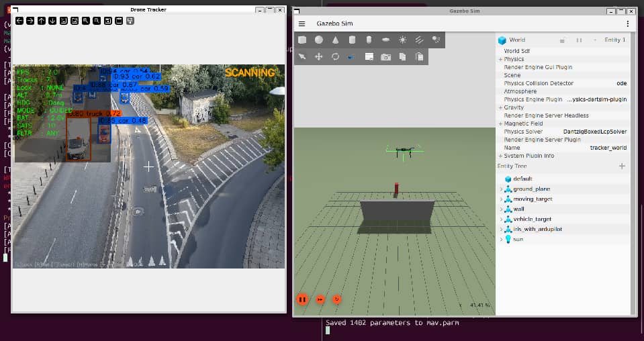Click Drone Tracker right arrow button
Viewport: 644px width, 341px height.
coord(30,21)
